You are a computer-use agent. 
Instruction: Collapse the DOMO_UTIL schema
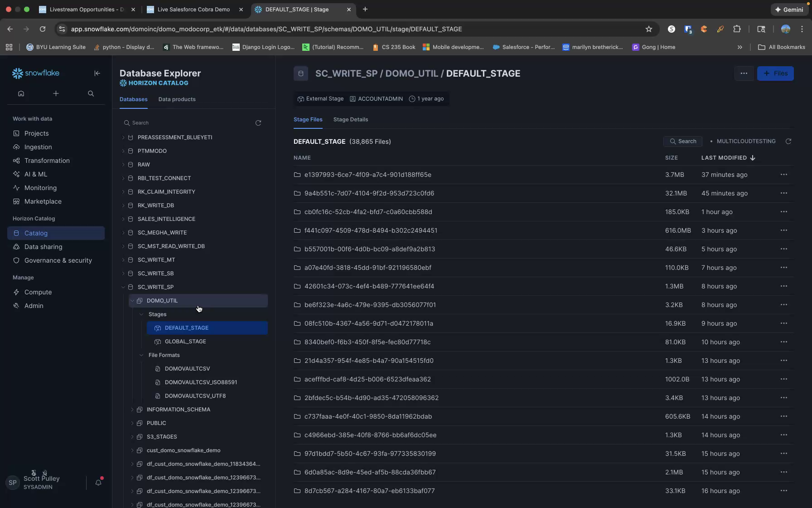coord(132,300)
